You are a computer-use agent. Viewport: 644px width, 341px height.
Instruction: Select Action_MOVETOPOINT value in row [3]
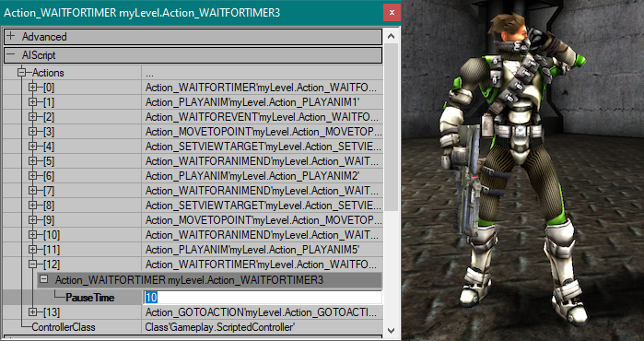coord(263,132)
